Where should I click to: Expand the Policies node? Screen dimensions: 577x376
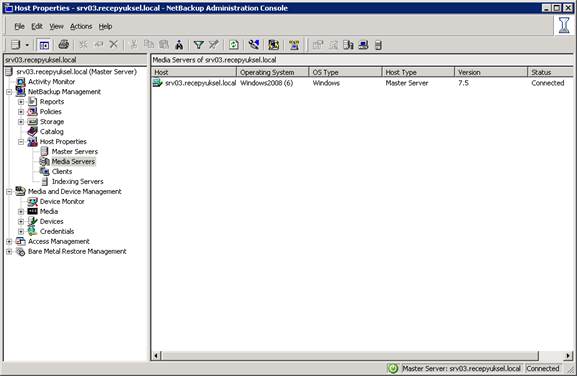tap(21, 111)
